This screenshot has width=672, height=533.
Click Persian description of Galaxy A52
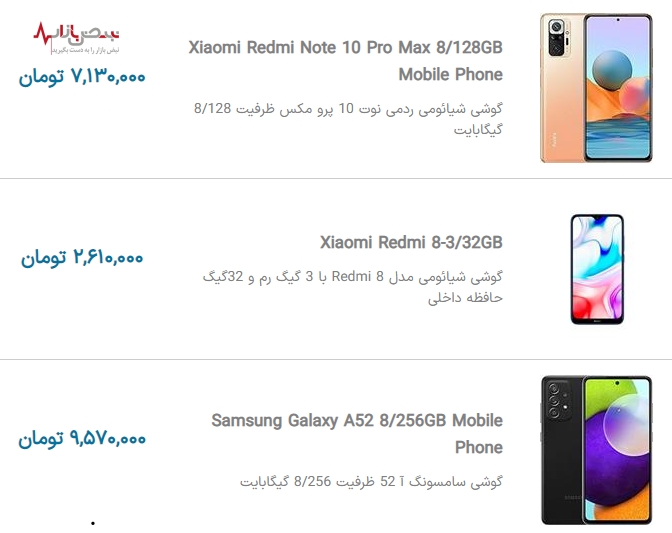coord(371,482)
